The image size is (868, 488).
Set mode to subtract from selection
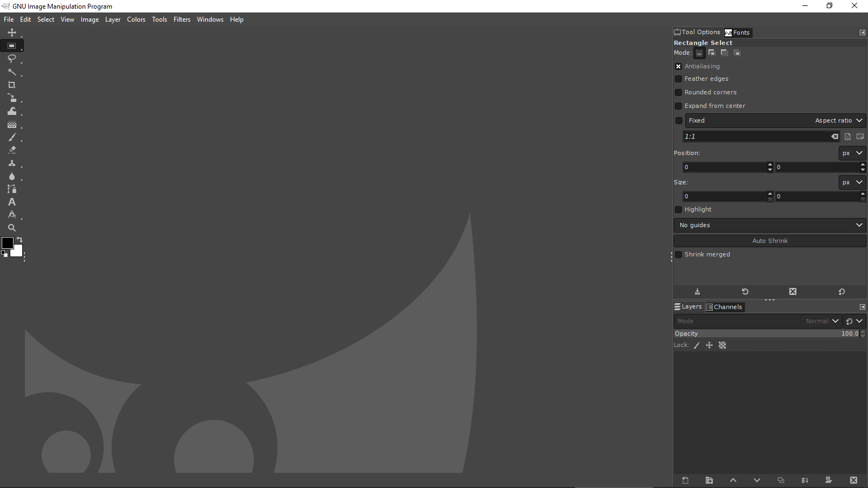click(724, 53)
